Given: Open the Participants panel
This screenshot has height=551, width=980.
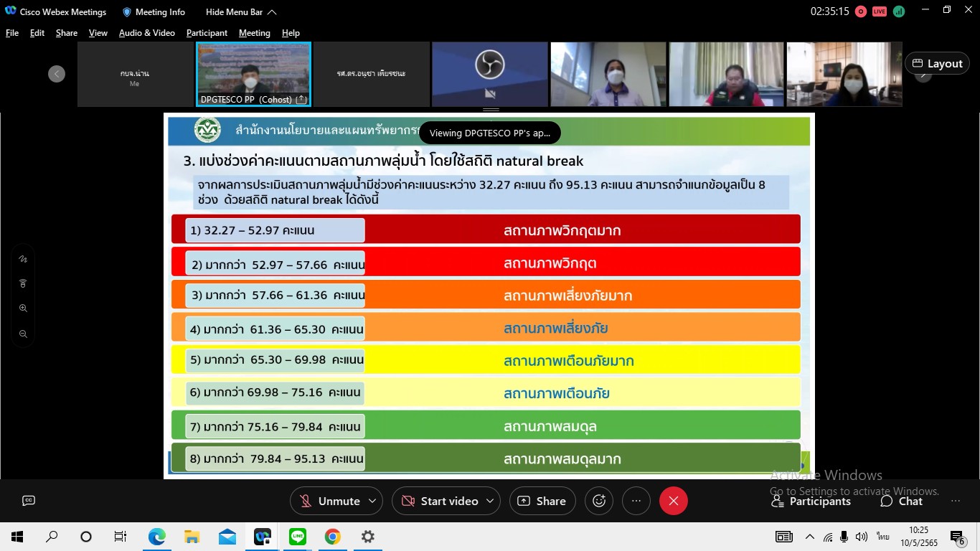Looking at the screenshot, I should [x=811, y=501].
